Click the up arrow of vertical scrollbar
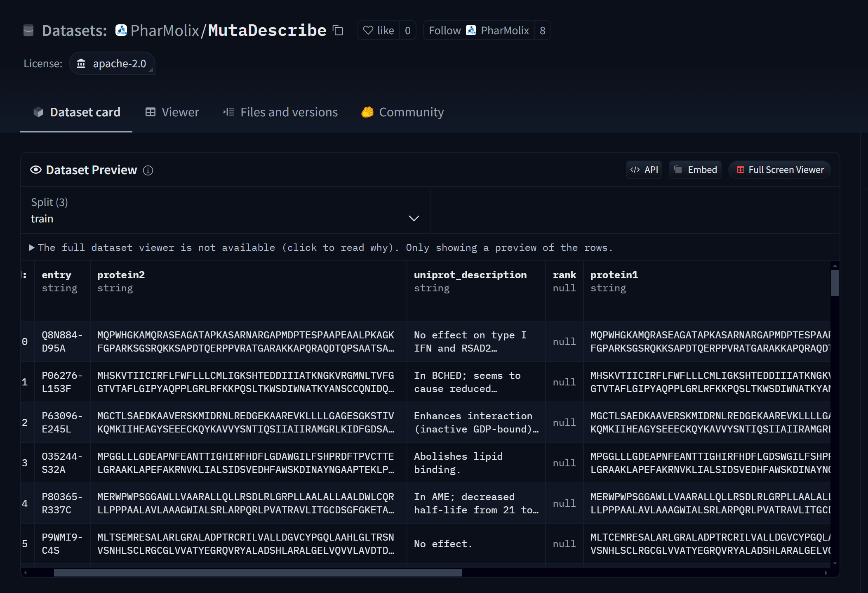The height and width of the screenshot is (593, 868). coord(835,266)
